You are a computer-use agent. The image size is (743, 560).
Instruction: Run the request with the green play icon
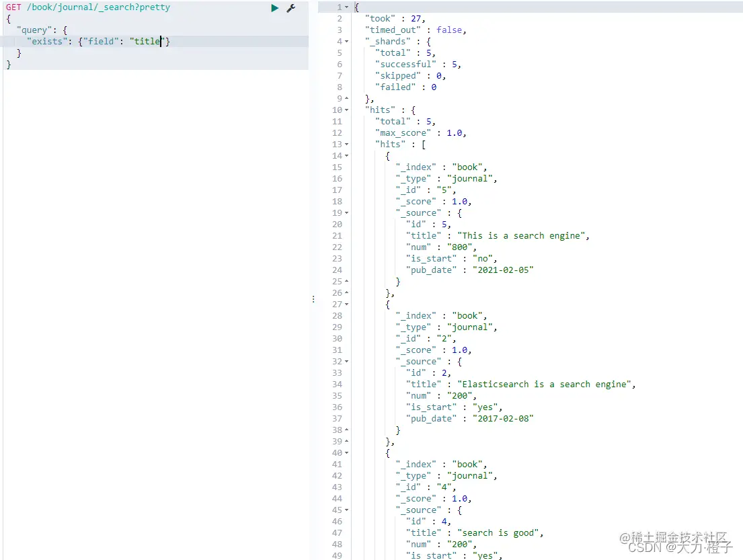coord(274,7)
